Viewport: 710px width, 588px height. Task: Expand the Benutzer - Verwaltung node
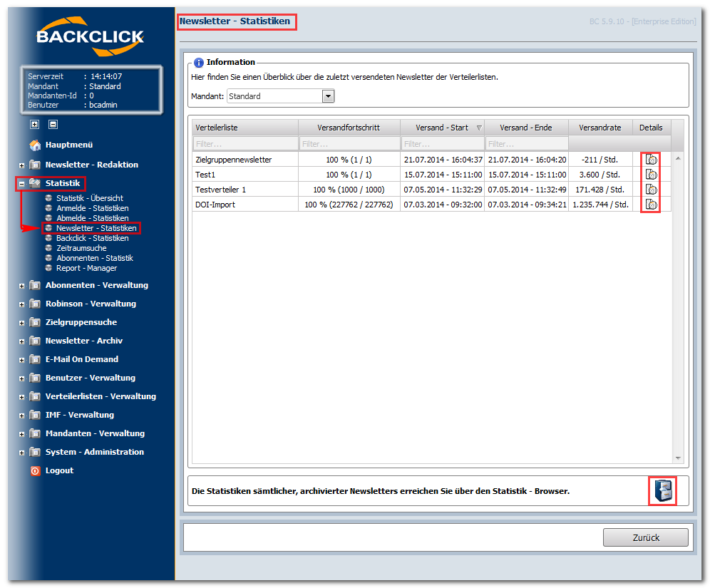point(21,378)
